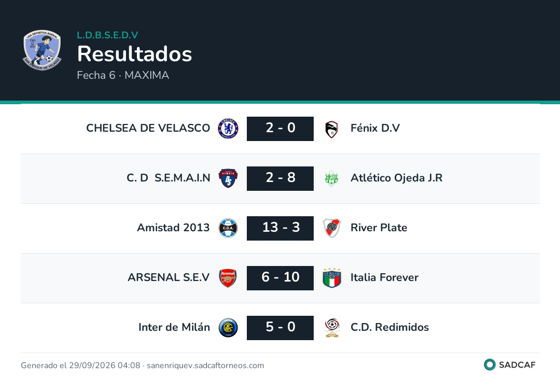Click the league shield logo in header
This screenshot has height=392, width=560.
point(42,50)
